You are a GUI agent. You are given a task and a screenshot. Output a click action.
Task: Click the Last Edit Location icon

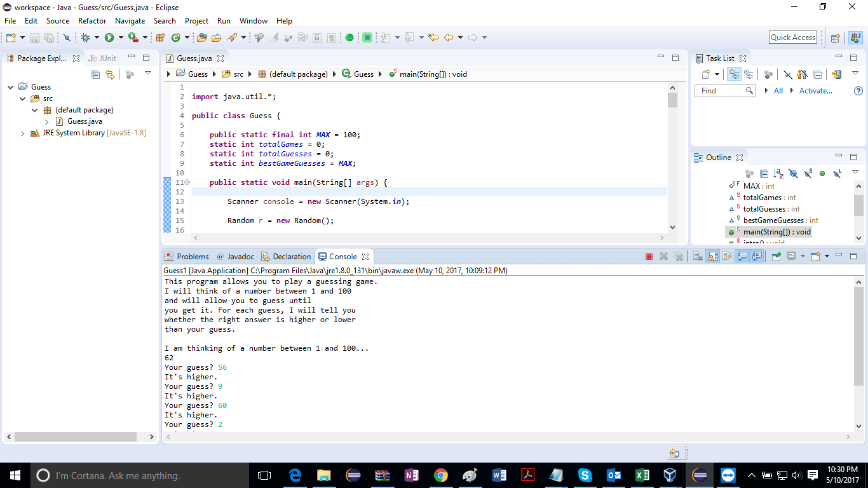tap(433, 37)
